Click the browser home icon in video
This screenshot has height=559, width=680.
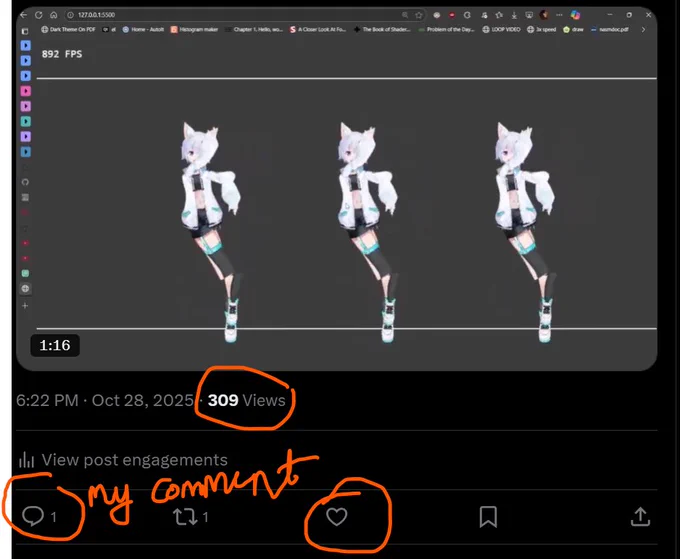point(53,15)
